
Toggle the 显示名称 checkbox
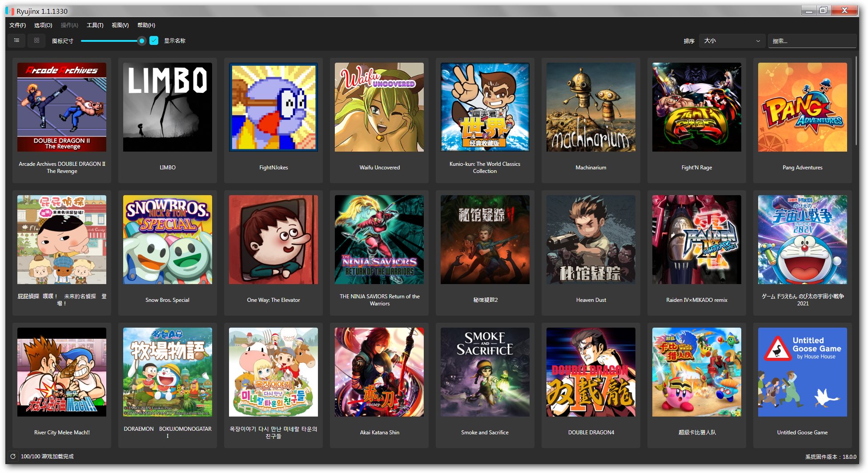[x=154, y=40]
